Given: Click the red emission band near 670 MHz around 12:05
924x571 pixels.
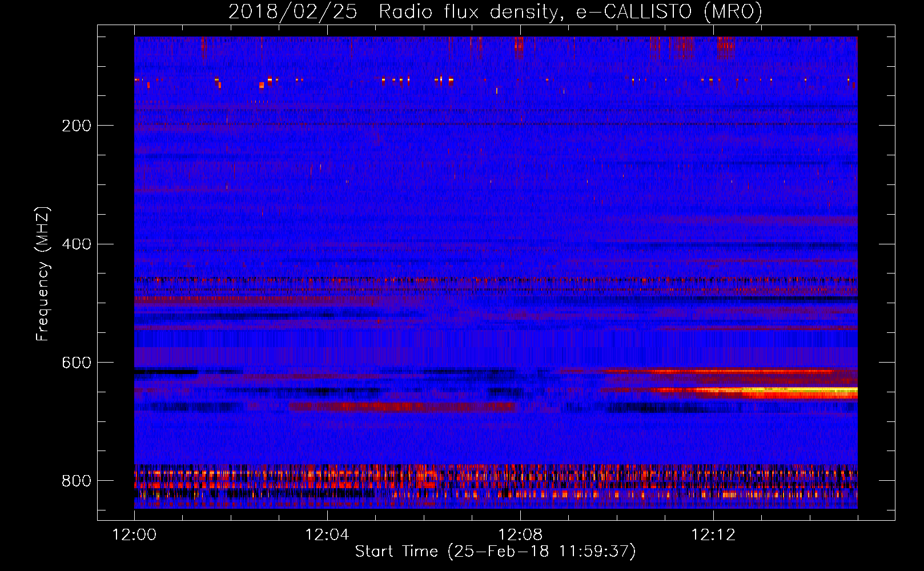Looking at the screenshot, I should tap(403, 407).
